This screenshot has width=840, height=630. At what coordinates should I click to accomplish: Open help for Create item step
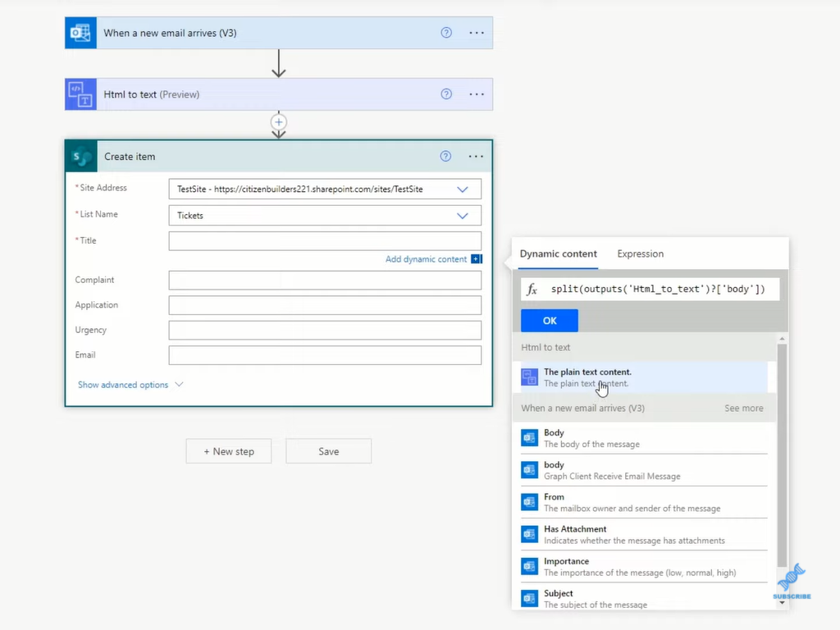[445, 156]
